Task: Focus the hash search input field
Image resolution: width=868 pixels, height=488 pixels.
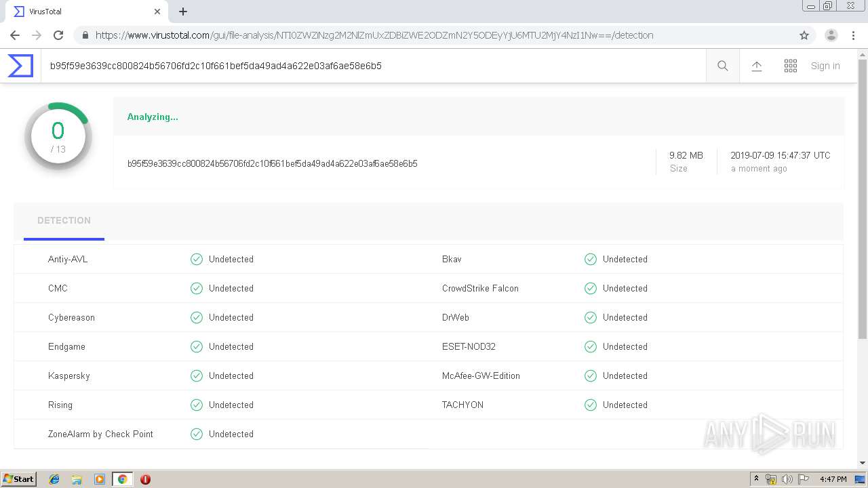Action: point(373,66)
